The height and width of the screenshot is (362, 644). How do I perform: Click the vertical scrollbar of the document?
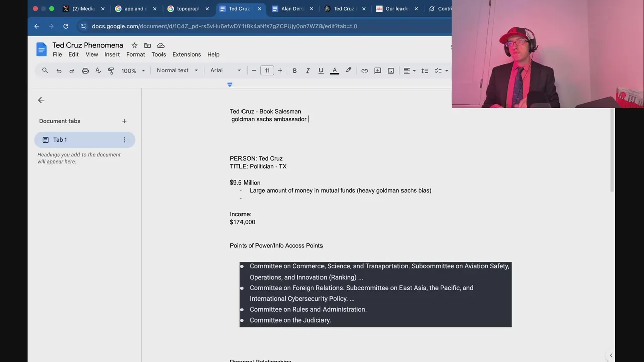pyautogui.click(x=612, y=151)
